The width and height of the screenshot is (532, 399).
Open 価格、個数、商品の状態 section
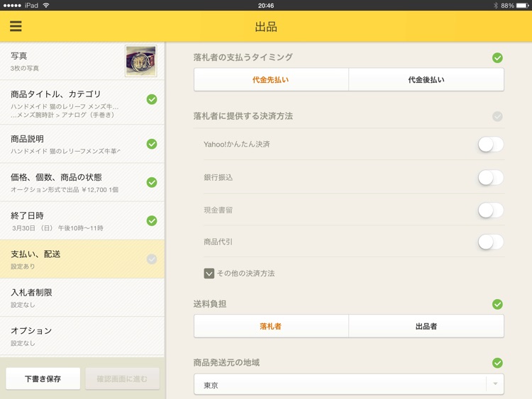tap(82, 182)
